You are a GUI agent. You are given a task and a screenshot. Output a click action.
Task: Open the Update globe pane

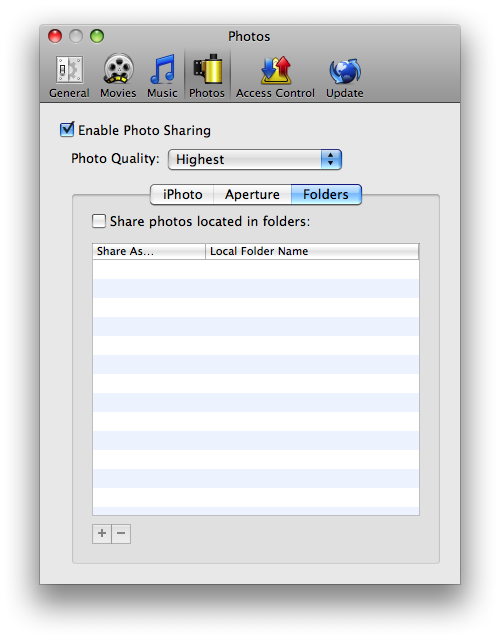tap(345, 76)
